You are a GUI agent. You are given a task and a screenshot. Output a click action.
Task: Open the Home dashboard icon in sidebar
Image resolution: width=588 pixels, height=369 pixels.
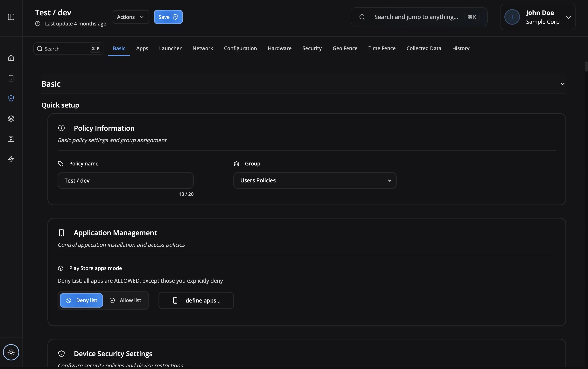point(11,58)
